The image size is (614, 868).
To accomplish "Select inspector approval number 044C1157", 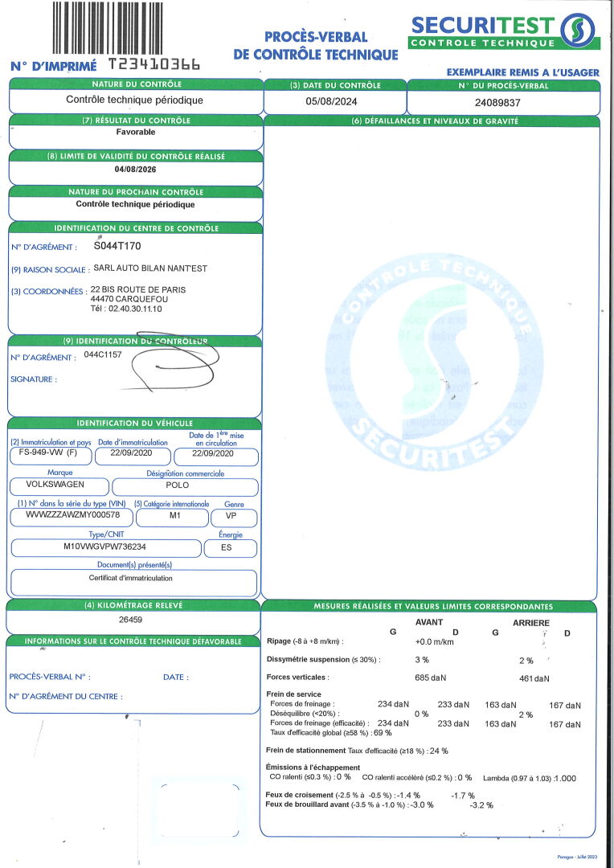I will coord(102,354).
